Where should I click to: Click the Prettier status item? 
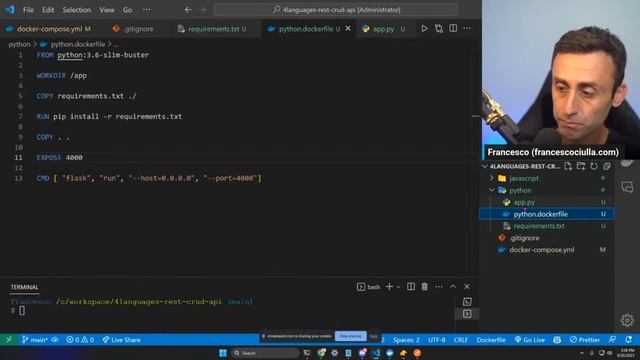[584, 340]
